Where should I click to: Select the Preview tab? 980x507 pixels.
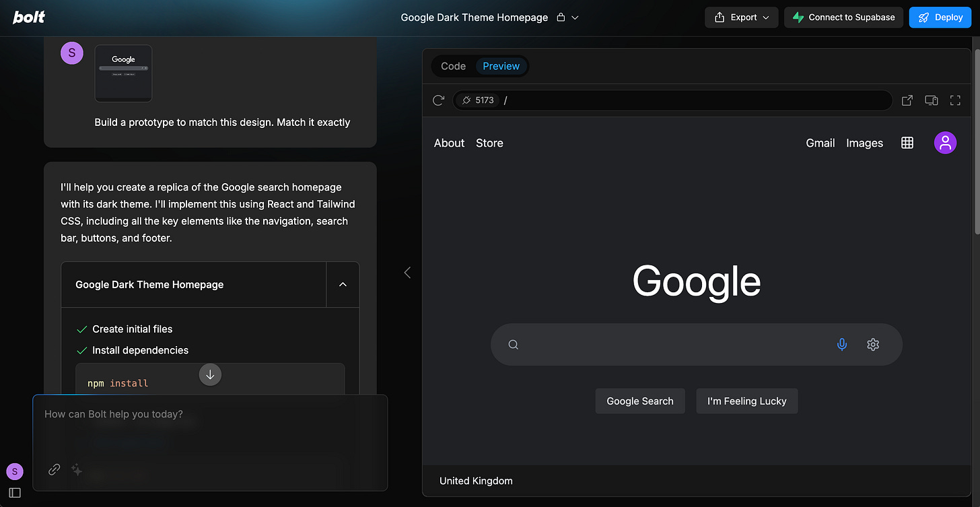(x=501, y=66)
